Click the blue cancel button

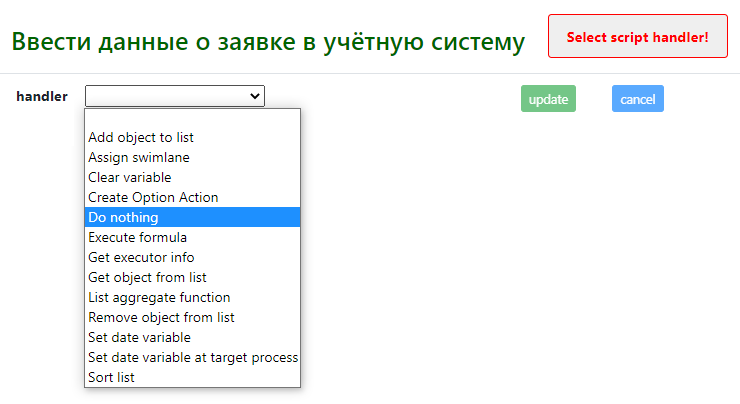pos(638,99)
